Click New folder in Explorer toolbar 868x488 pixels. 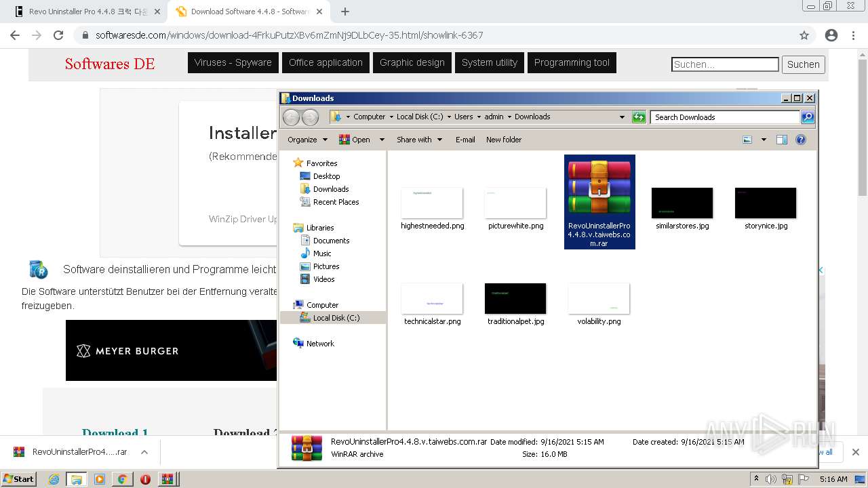504,140
